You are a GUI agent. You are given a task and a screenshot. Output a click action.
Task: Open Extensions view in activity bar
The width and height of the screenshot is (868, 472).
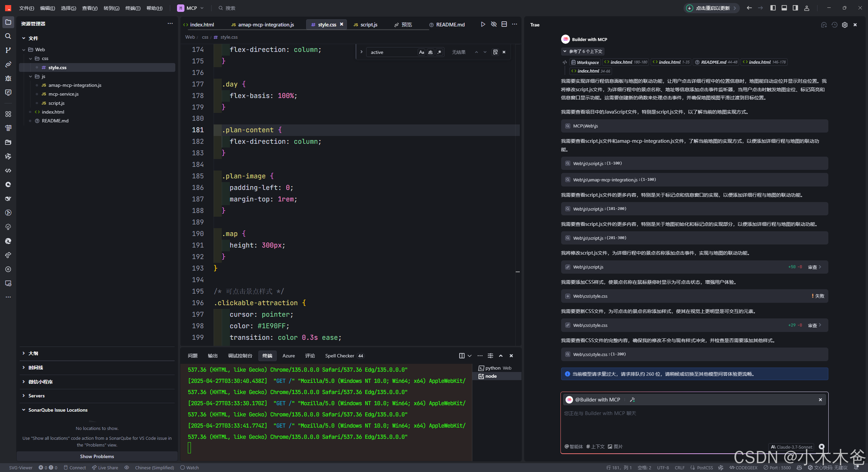(8, 114)
